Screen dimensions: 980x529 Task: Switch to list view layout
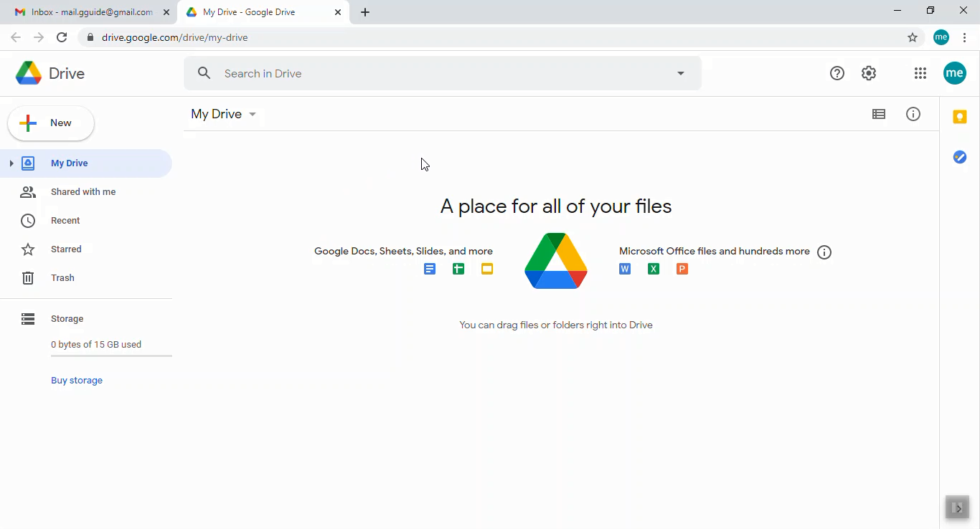pyautogui.click(x=879, y=114)
